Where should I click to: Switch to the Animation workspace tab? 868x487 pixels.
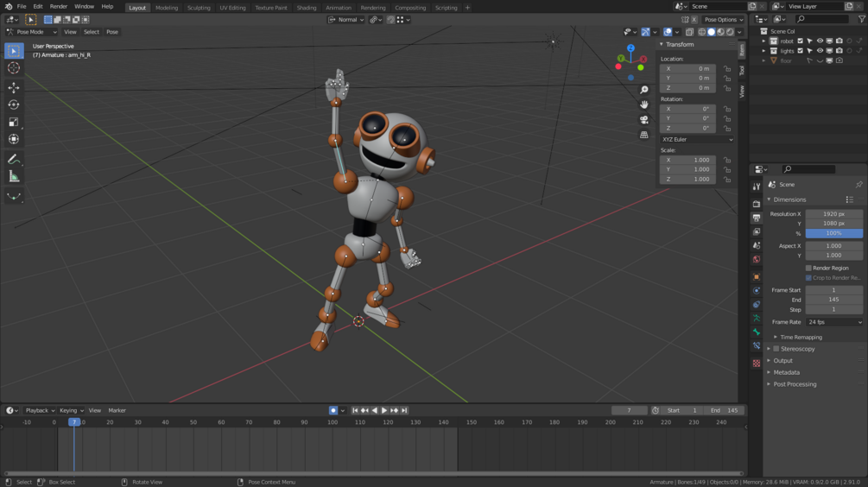[x=339, y=8]
